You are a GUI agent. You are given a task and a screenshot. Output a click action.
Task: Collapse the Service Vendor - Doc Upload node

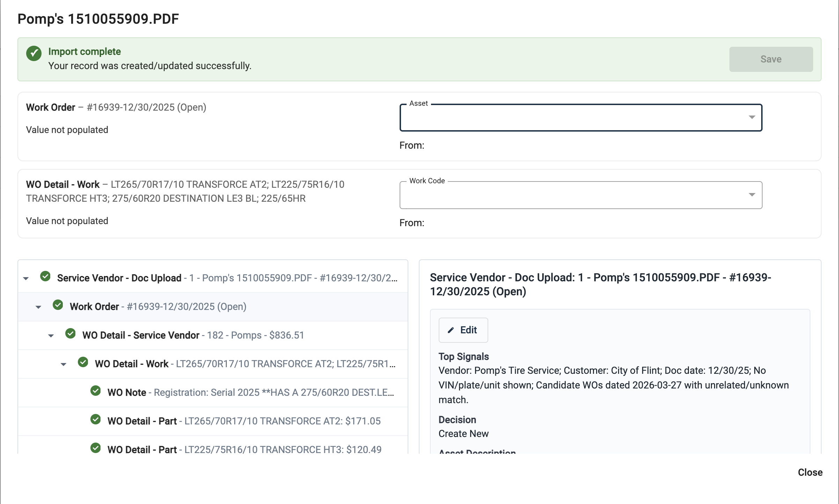pyautogui.click(x=26, y=279)
